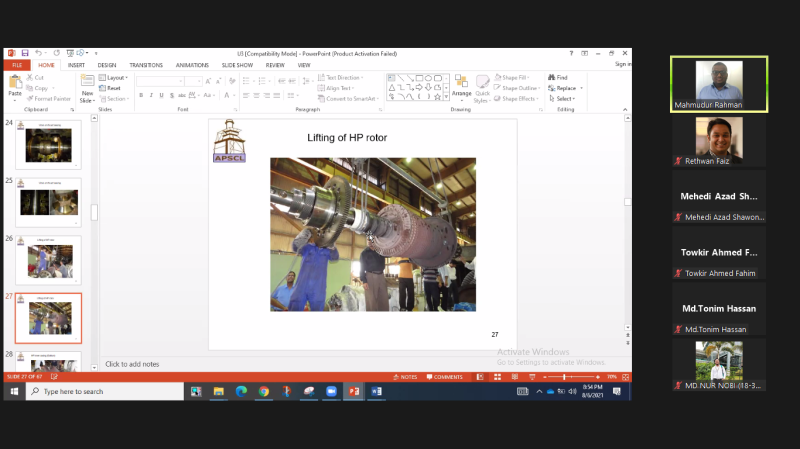
Task: Toggle Bold formatting in Font group
Action: (140, 95)
